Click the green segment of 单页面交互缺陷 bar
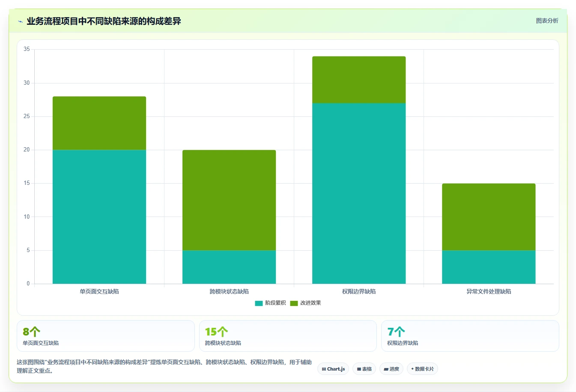The image size is (576, 392). point(99,123)
